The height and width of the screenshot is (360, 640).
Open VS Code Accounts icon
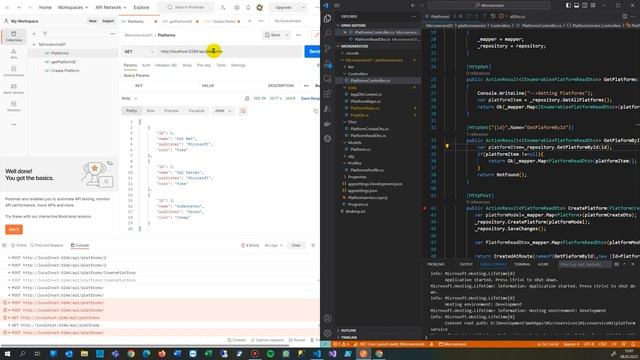[327, 318]
